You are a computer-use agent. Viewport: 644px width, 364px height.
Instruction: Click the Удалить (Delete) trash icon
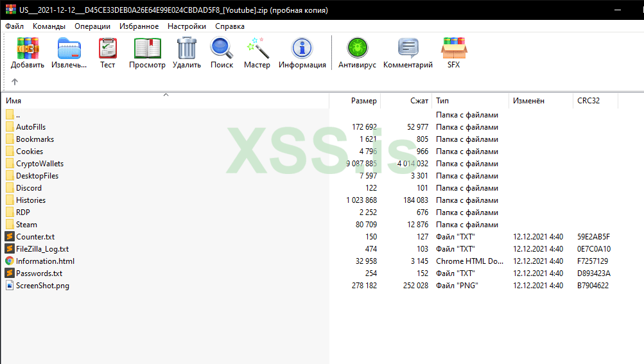(x=187, y=49)
